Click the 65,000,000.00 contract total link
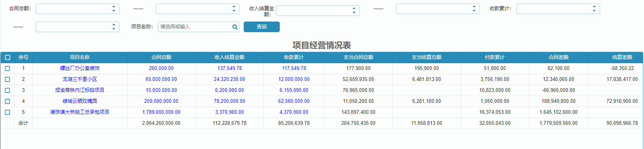This screenshot has height=149, width=644. pos(161,79)
